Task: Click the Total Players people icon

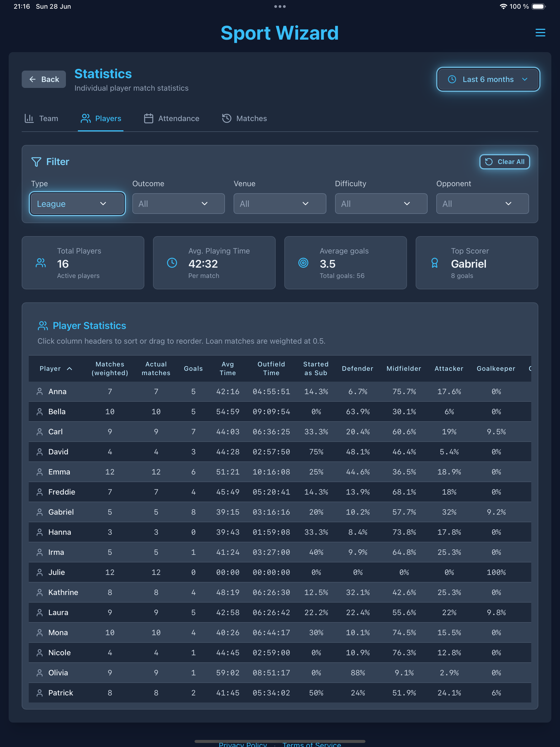Action: [x=41, y=263]
